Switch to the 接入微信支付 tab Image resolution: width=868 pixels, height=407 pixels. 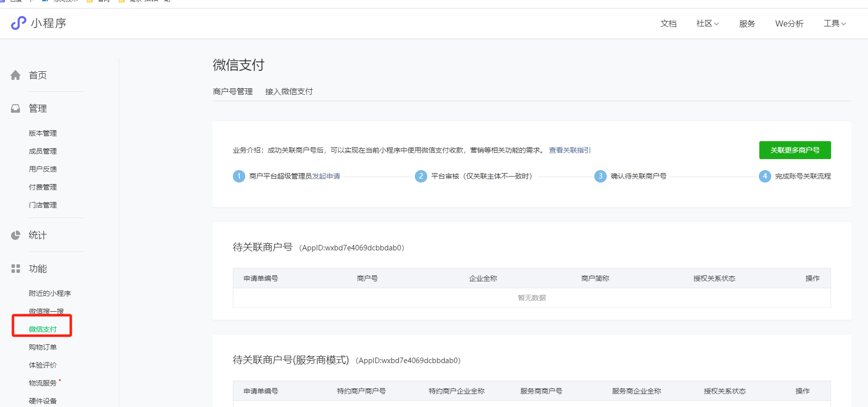click(289, 91)
